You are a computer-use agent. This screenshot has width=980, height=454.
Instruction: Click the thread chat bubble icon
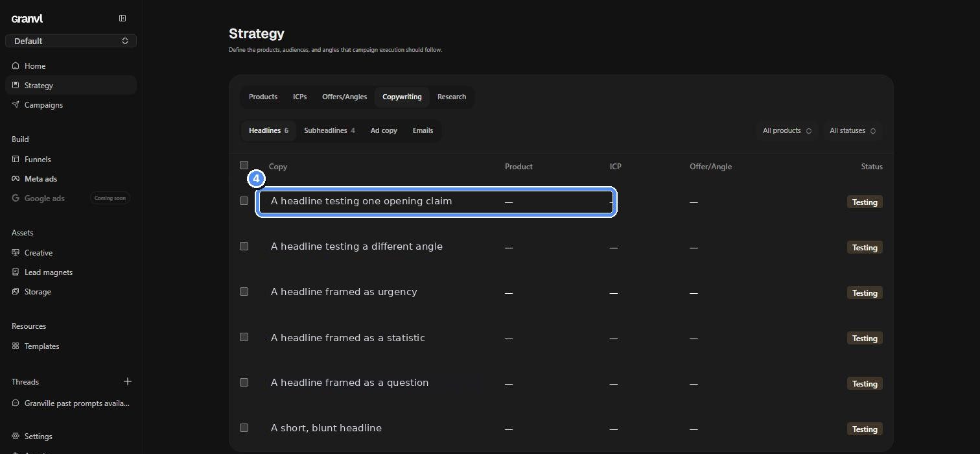(x=16, y=403)
